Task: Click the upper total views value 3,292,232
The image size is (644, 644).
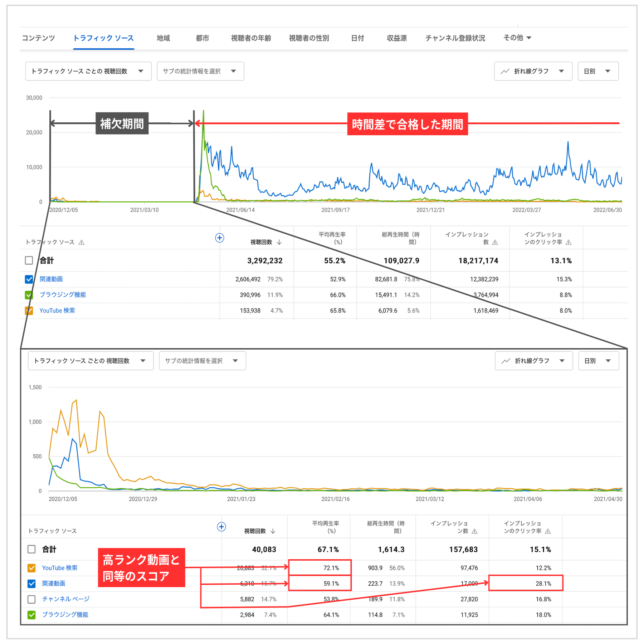Action: 265,260
